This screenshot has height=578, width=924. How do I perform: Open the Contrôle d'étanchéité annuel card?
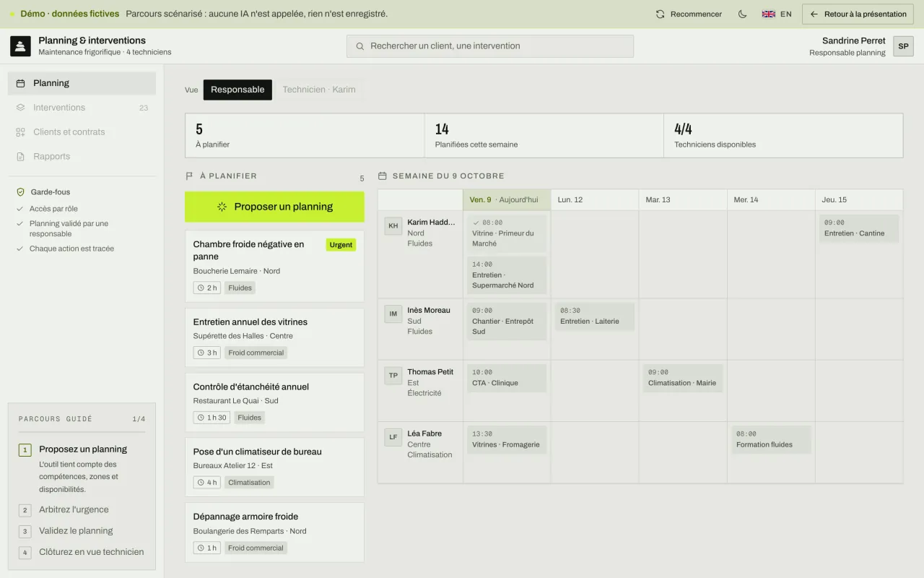(274, 402)
